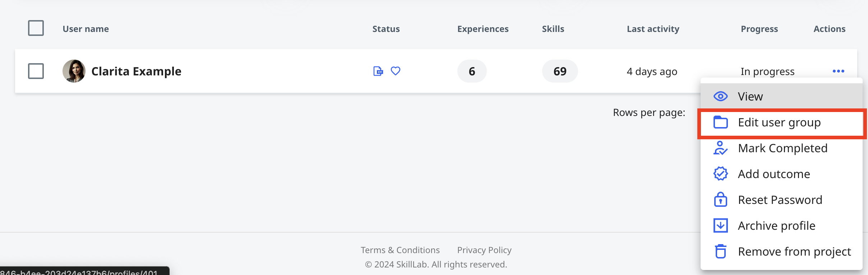This screenshot has height=275, width=868.
Task: Open the Terms & Conditions link
Action: [x=400, y=250]
